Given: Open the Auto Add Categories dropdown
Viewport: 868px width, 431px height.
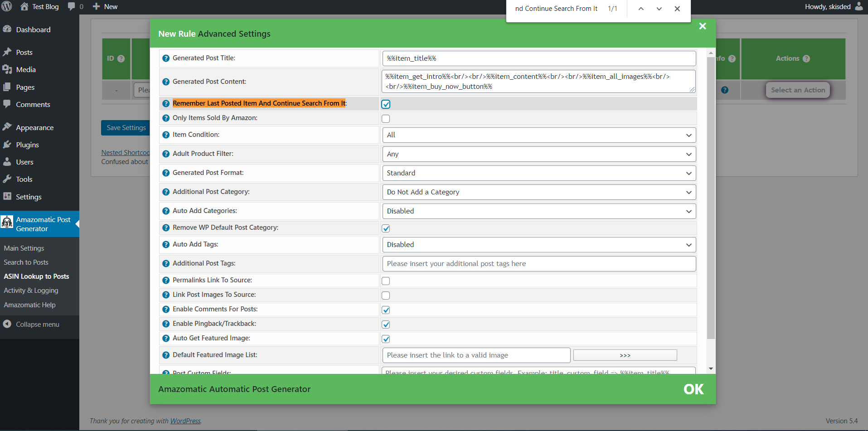Looking at the screenshot, I should (x=539, y=211).
